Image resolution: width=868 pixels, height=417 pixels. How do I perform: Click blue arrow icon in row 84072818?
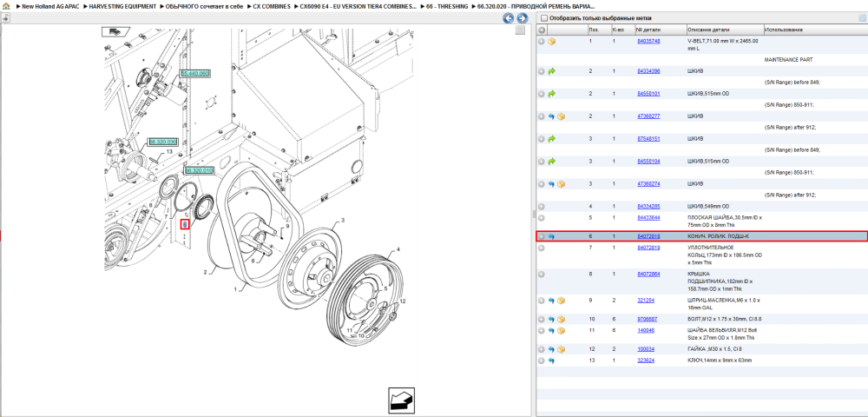(551, 236)
